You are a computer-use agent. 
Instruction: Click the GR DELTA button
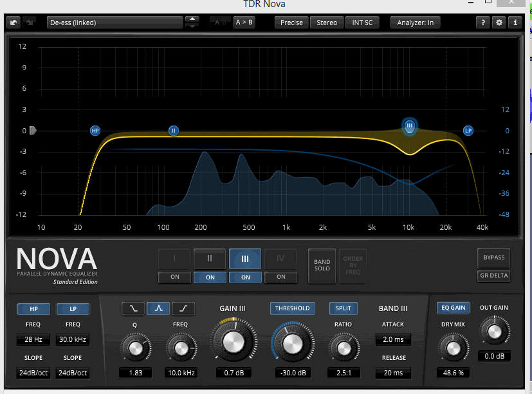[x=493, y=276]
